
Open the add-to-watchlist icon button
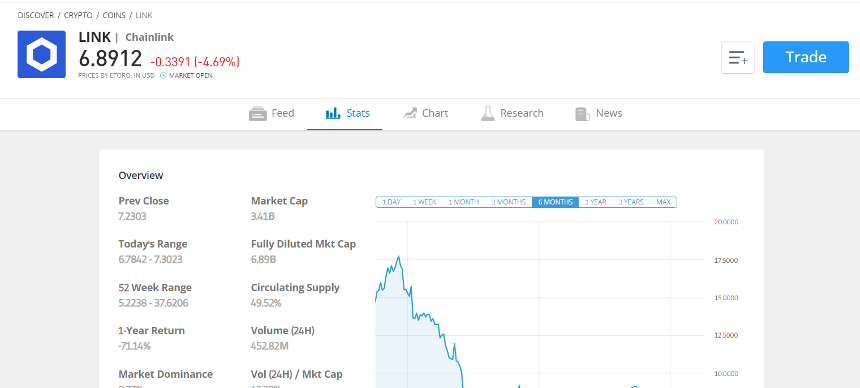(x=738, y=57)
